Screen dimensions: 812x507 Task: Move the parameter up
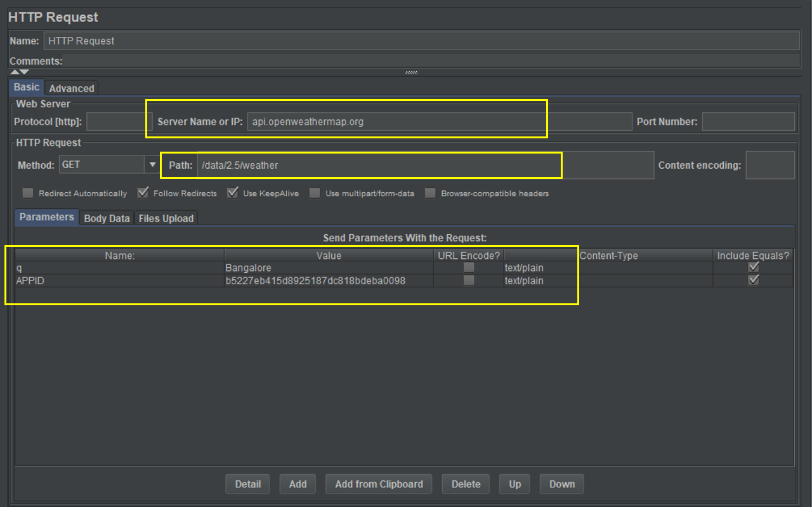(514, 484)
